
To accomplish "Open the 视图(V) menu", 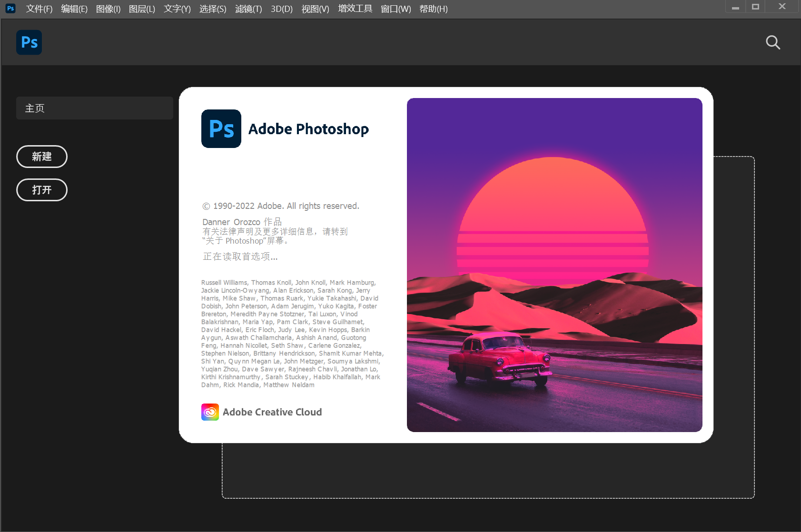I will click(x=315, y=9).
